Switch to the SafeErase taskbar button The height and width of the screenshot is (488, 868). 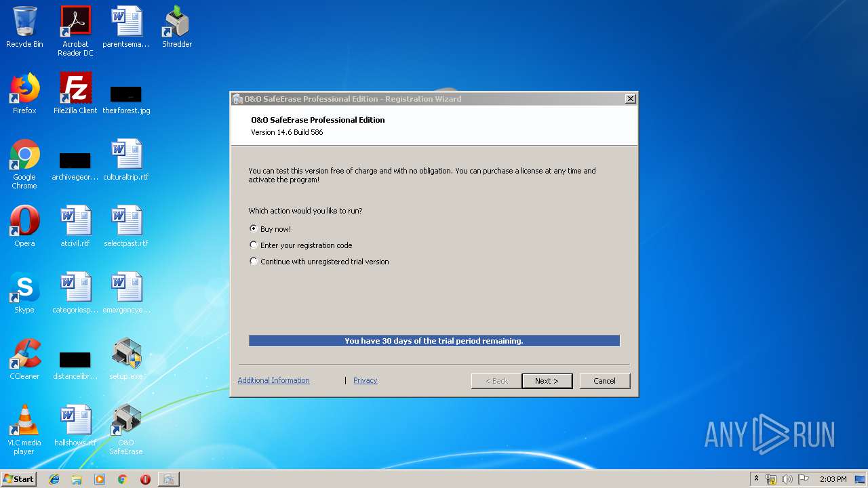point(168,479)
